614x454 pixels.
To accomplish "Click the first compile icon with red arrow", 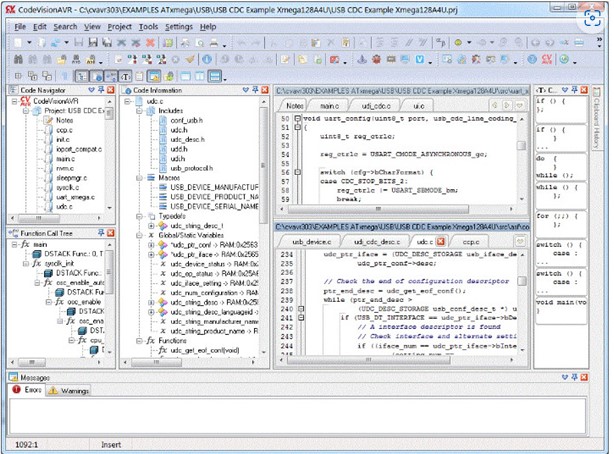I will point(132,60).
